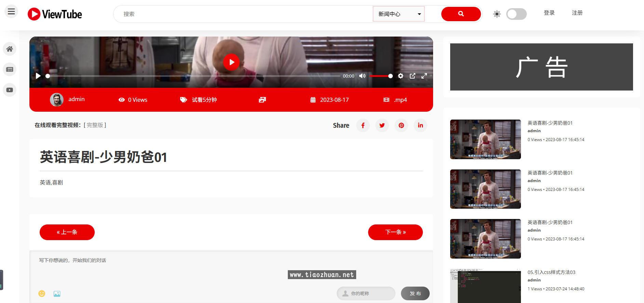Click the 你的昵称 nickname field

(x=366, y=293)
